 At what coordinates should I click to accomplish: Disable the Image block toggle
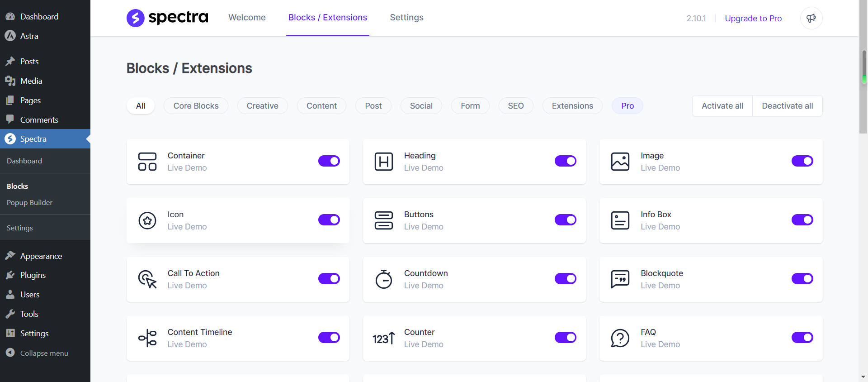point(802,161)
